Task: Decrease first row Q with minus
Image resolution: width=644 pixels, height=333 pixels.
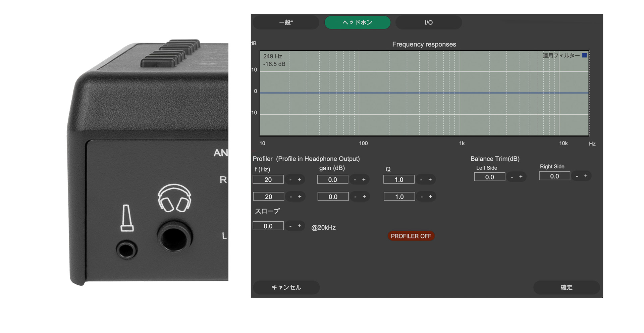Action: [x=421, y=179]
